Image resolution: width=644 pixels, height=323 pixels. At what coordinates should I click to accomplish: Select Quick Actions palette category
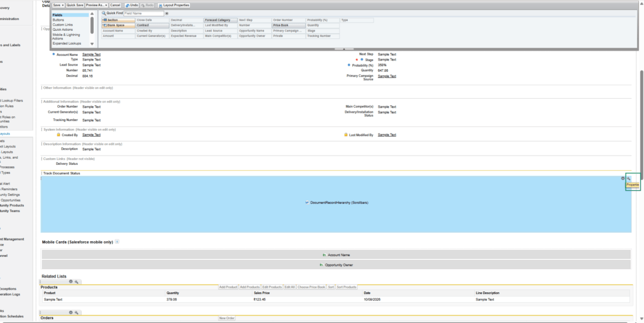click(x=62, y=30)
